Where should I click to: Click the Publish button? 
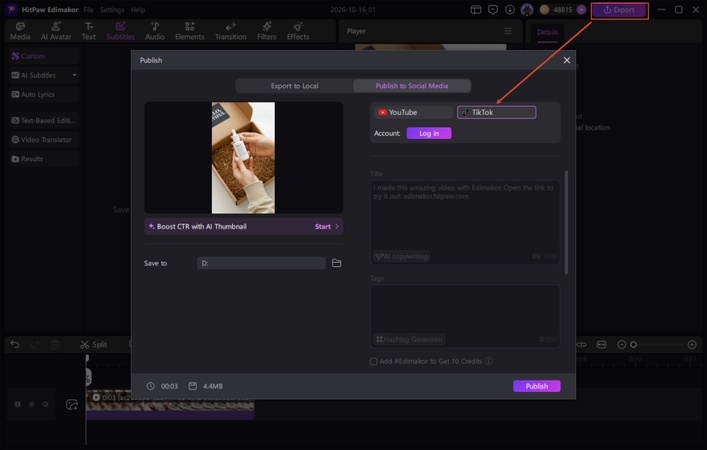tap(537, 386)
